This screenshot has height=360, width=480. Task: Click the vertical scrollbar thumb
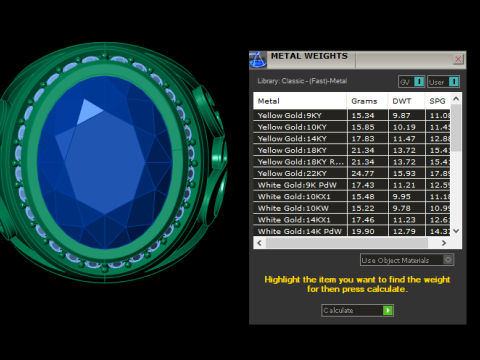pyautogui.click(x=456, y=127)
